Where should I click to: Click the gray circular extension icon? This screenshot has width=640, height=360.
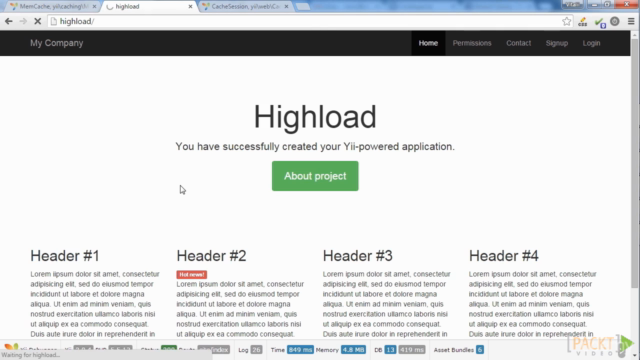[615, 21]
